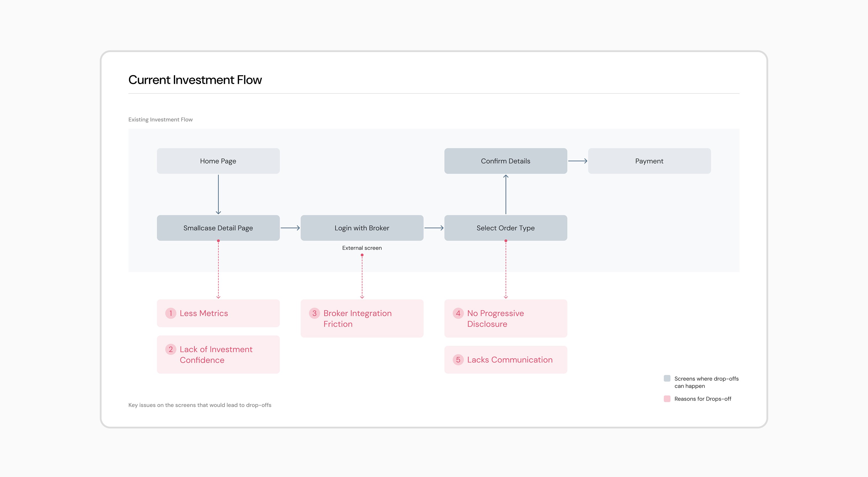Screen dimensions: 868x477
Task: Click the Lacks Communication card
Action: point(505,360)
